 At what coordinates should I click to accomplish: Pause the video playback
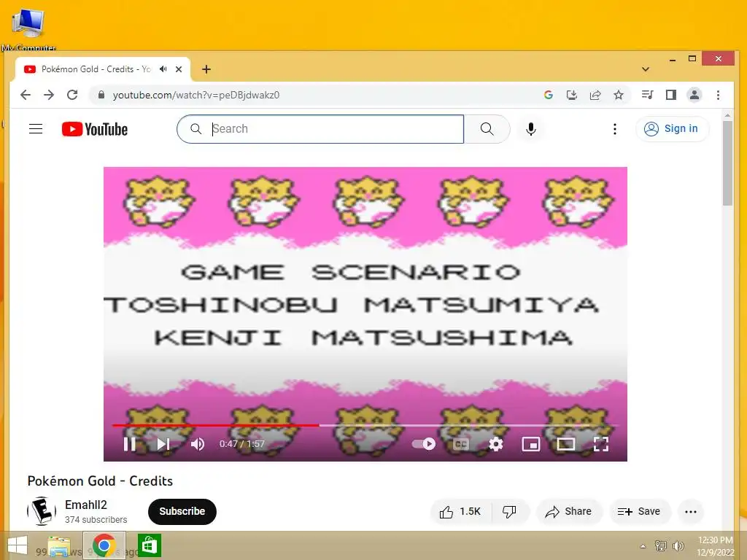[130, 444]
